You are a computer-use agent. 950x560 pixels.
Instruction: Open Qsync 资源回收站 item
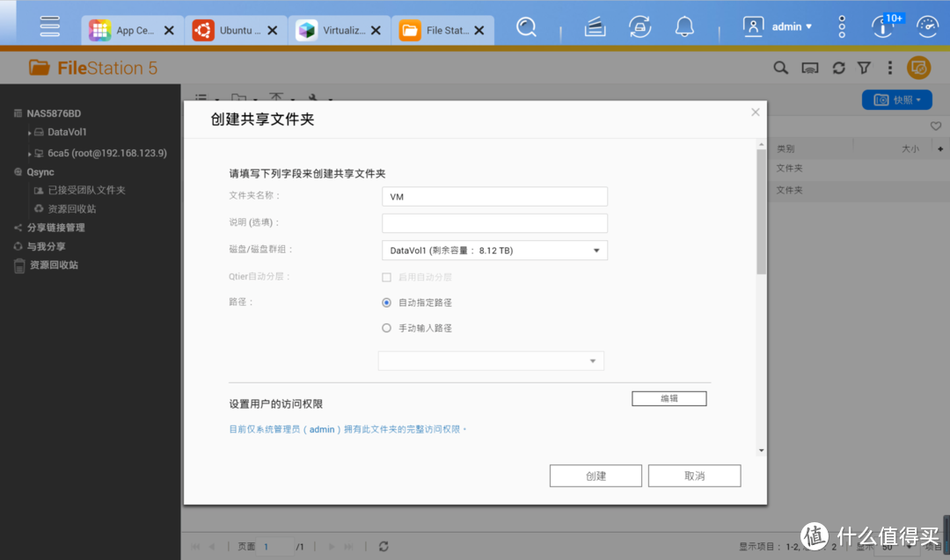pyautogui.click(x=71, y=209)
